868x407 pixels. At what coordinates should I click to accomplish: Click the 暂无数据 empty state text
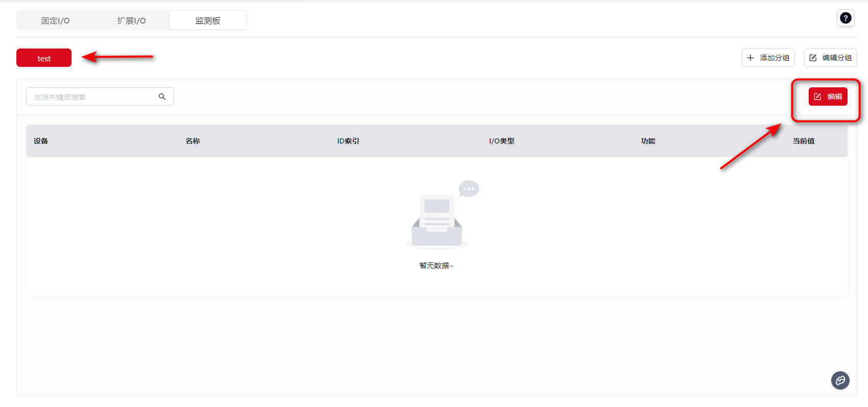coord(436,266)
